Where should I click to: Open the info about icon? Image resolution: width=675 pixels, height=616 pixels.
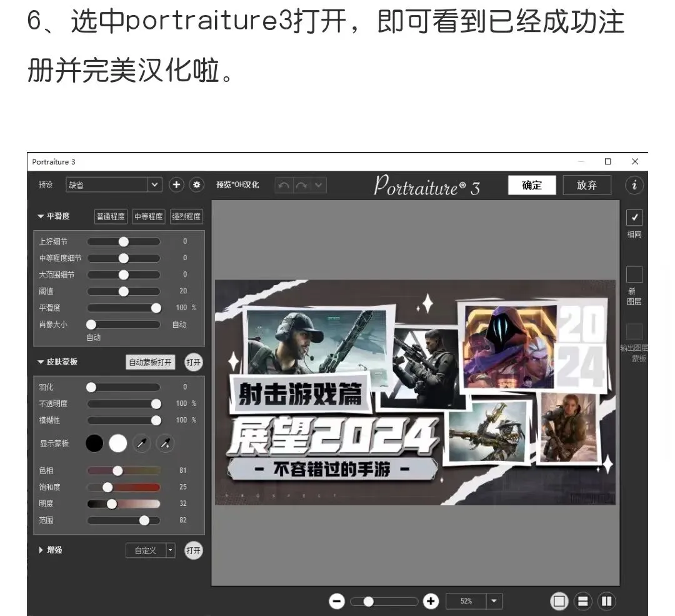pos(634,185)
